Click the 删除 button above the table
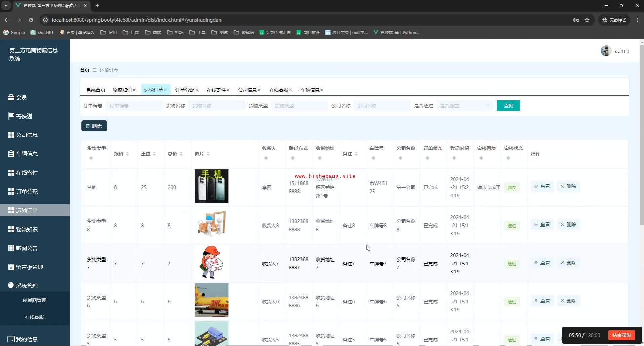The image size is (644, 346). [94, 126]
